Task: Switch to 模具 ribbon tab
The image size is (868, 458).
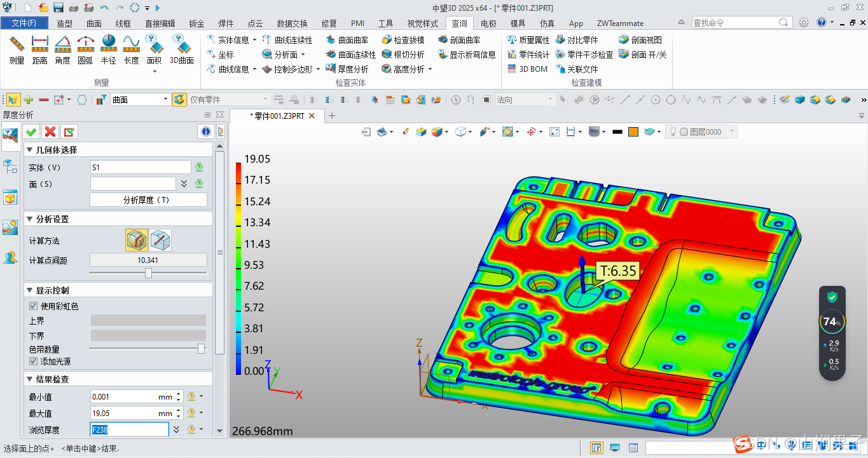Action: (x=518, y=24)
